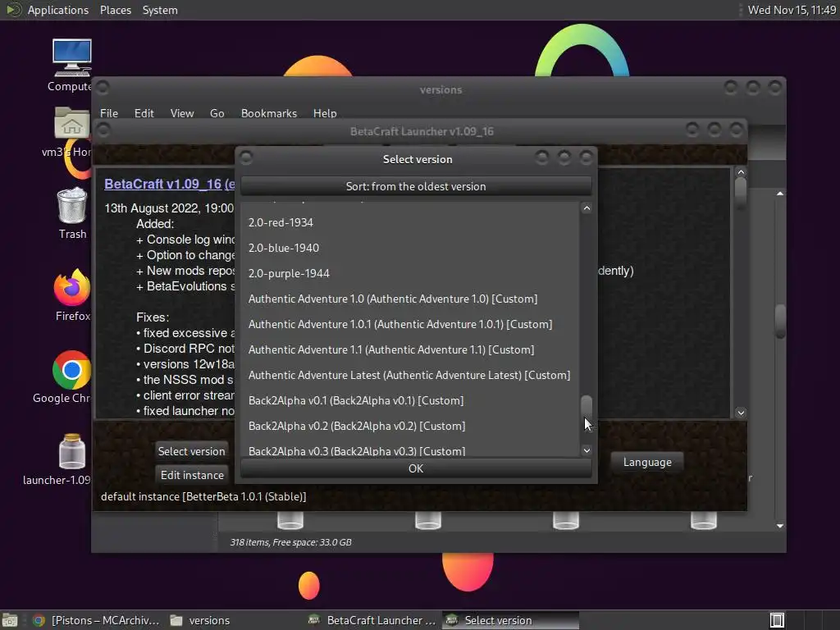This screenshot has width=840, height=630.
Task: Select Authentic Adventure Latest [Custom] entry
Action: [410, 375]
